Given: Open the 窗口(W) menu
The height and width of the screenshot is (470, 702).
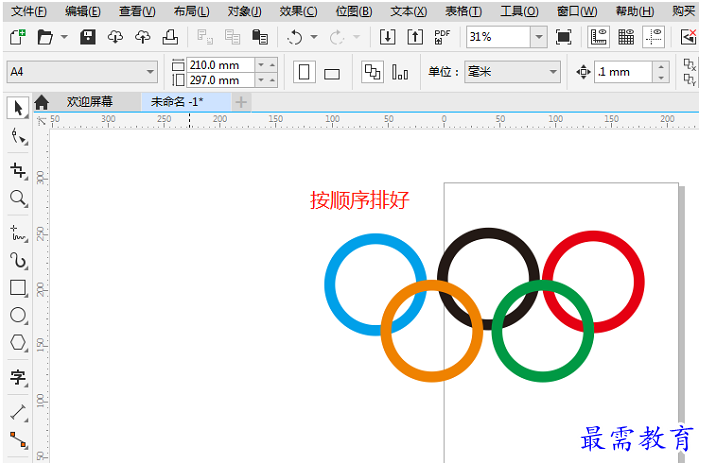Looking at the screenshot, I should coord(577,11).
